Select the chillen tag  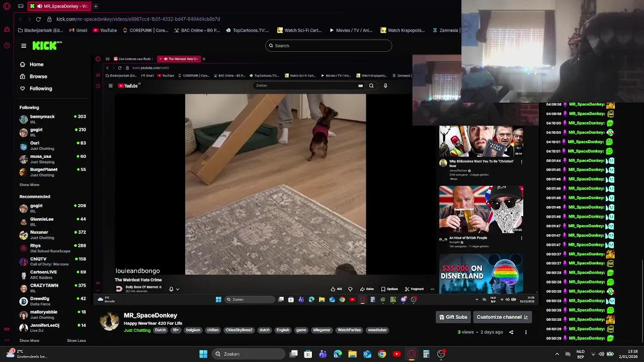213,330
